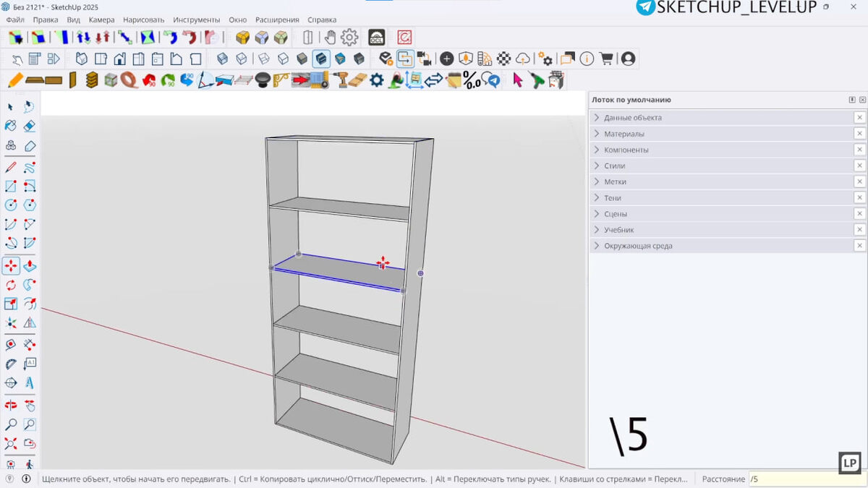Close the Данные объекта panel

tap(859, 118)
